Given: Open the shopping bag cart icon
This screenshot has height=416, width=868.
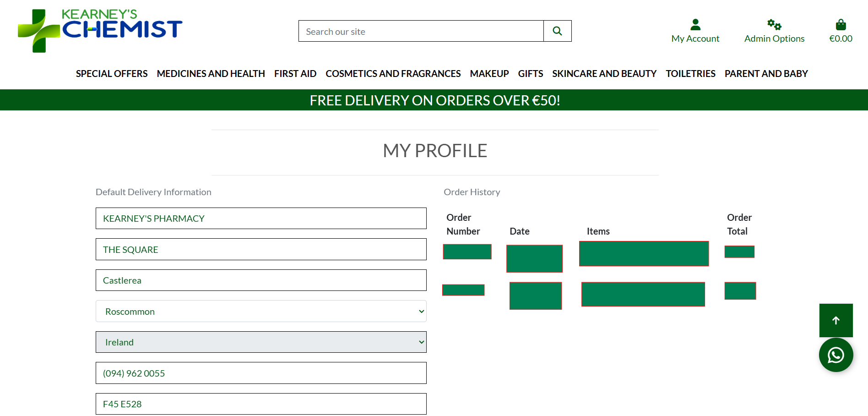Looking at the screenshot, I should 841,25.
